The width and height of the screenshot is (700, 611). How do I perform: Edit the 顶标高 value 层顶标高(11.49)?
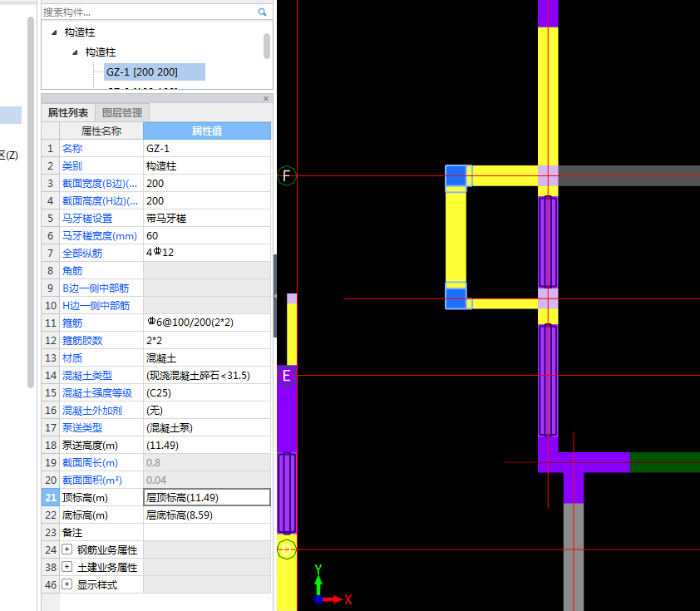tap(207, 497)
